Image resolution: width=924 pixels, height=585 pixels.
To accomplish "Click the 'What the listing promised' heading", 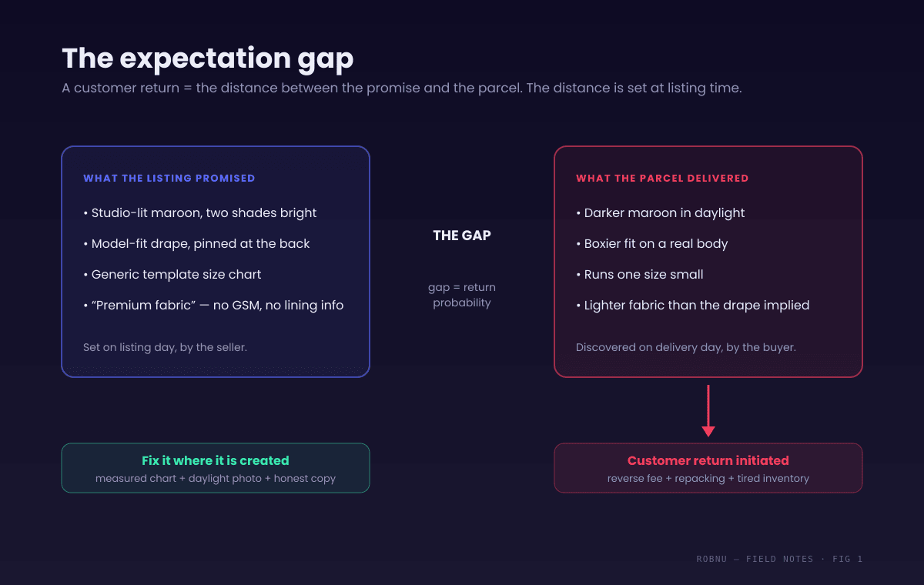I will coord(169,178).
